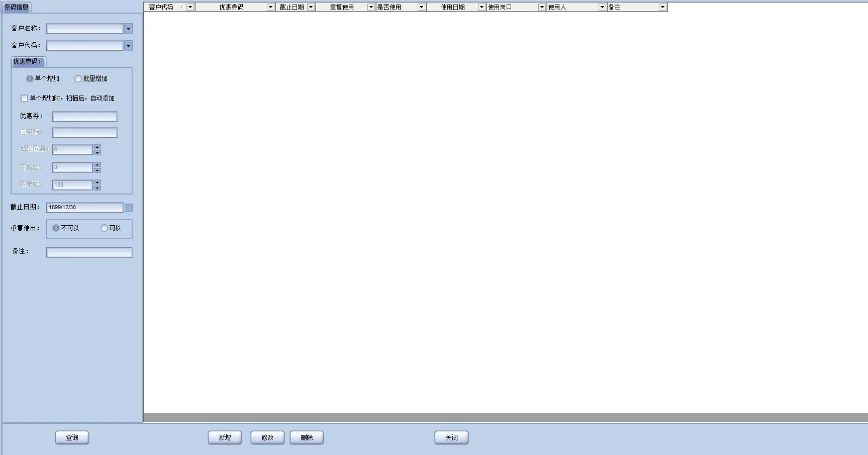Click the 客户代码 column filter arrow
868x455 pixels.
tap(190, 7)
